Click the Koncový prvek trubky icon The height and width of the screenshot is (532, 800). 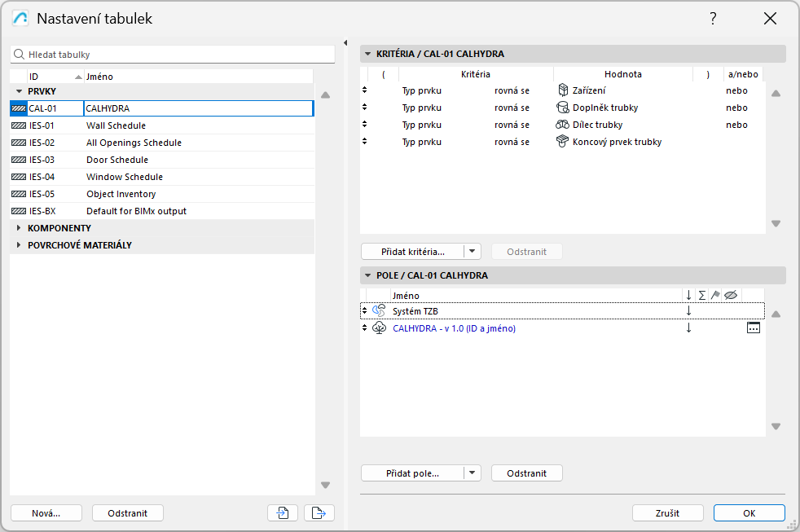[x=562, y=142]
